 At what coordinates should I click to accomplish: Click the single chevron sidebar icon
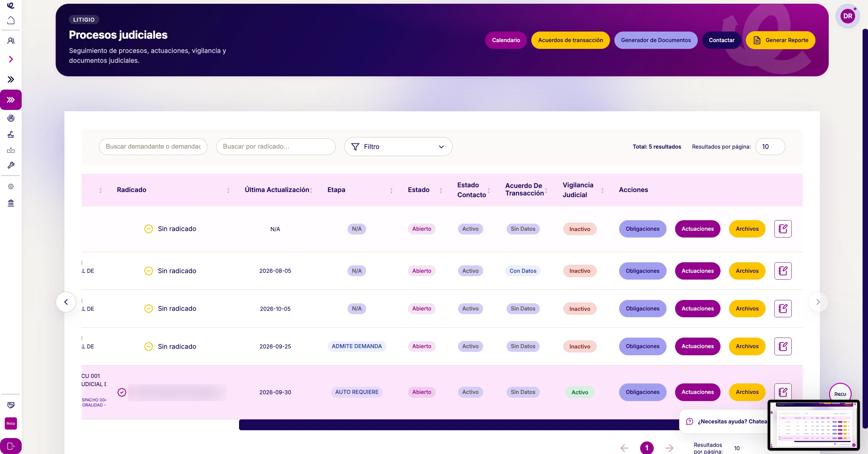click(x=11, y=59)
